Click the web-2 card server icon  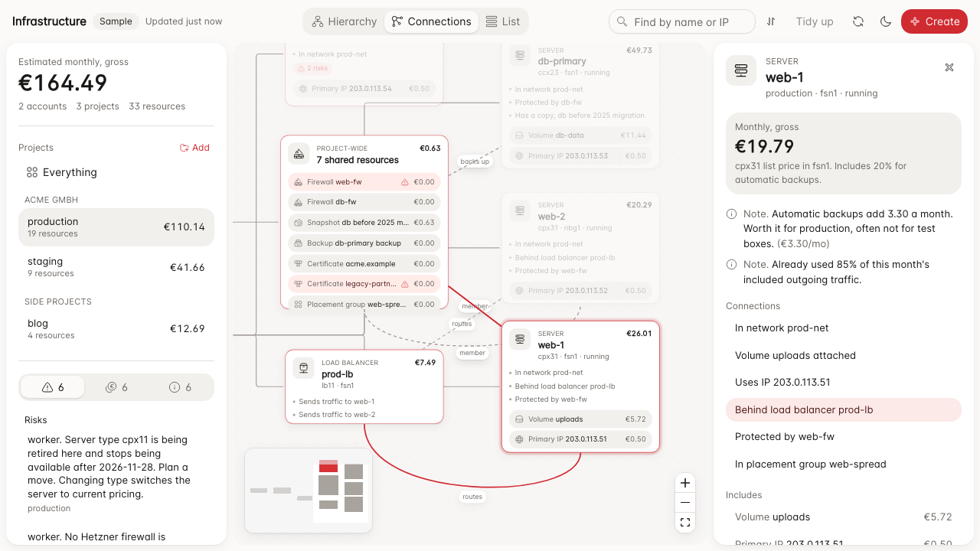(521, 210)
